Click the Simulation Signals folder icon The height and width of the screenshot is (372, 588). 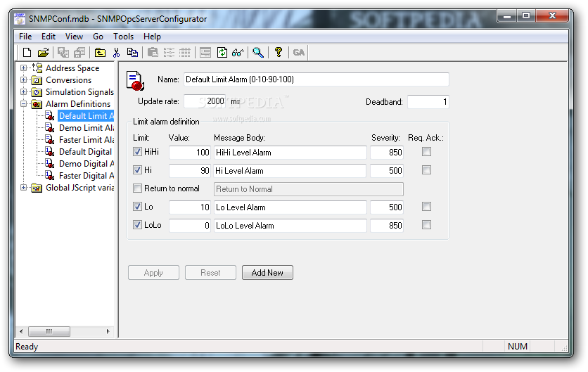(x=37, y=92)
